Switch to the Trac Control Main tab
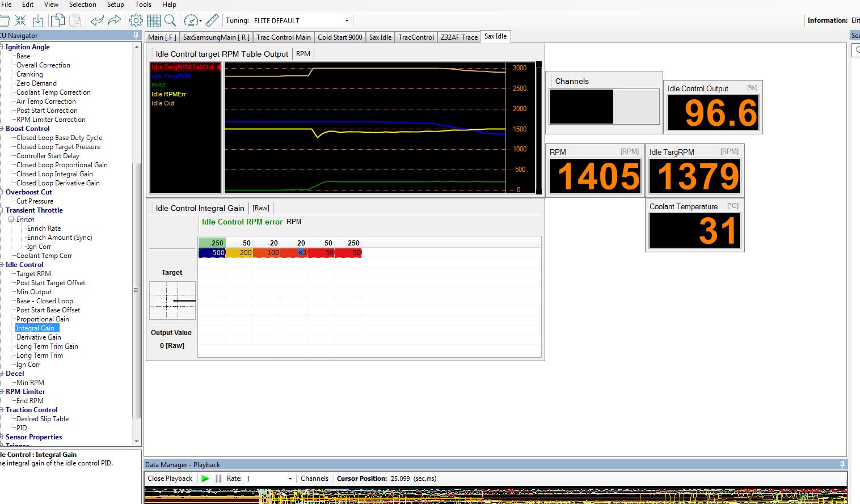860x504 pixels. (284, 37)
